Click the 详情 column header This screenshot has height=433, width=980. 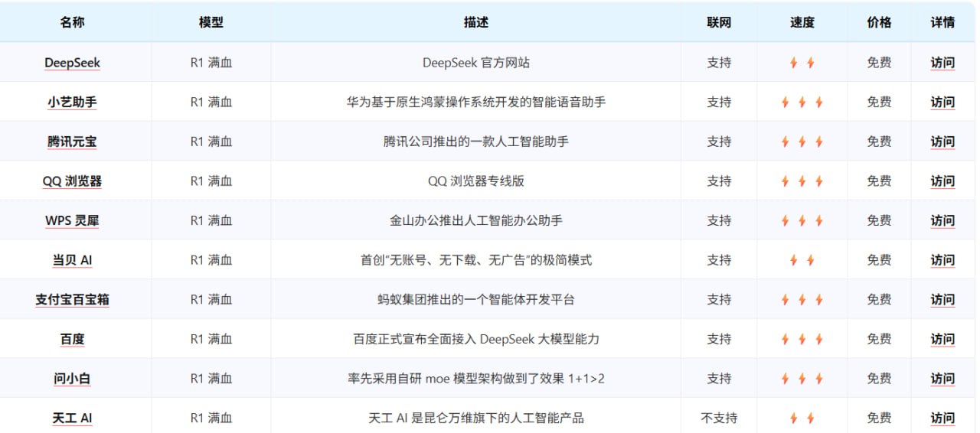click(x=942, y=22)
